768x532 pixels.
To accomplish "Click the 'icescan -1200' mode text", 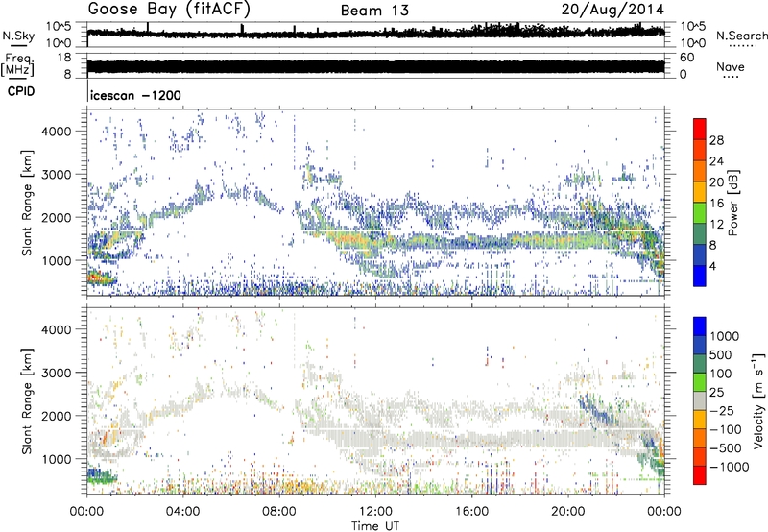I will [x=135, y=95].
